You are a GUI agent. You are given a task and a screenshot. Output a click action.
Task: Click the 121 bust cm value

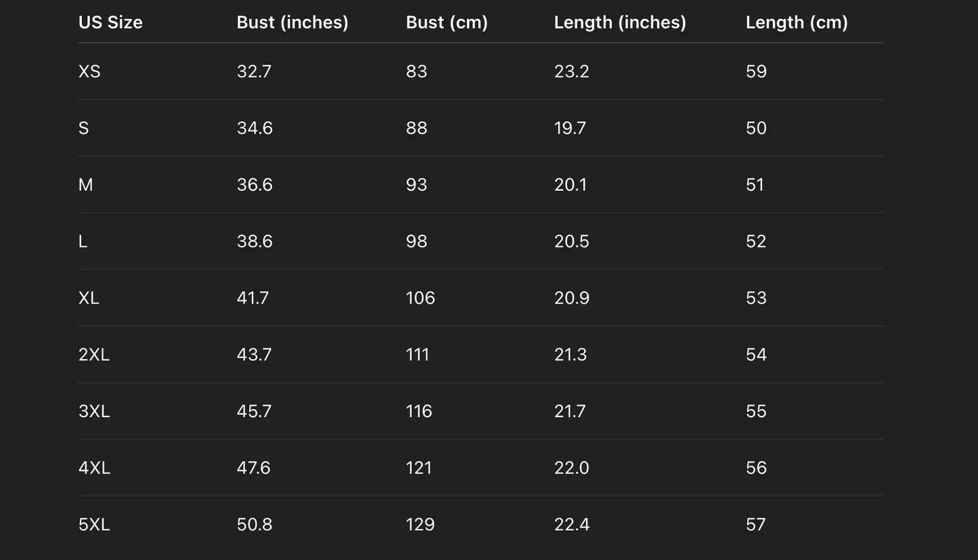click(419, 468)
